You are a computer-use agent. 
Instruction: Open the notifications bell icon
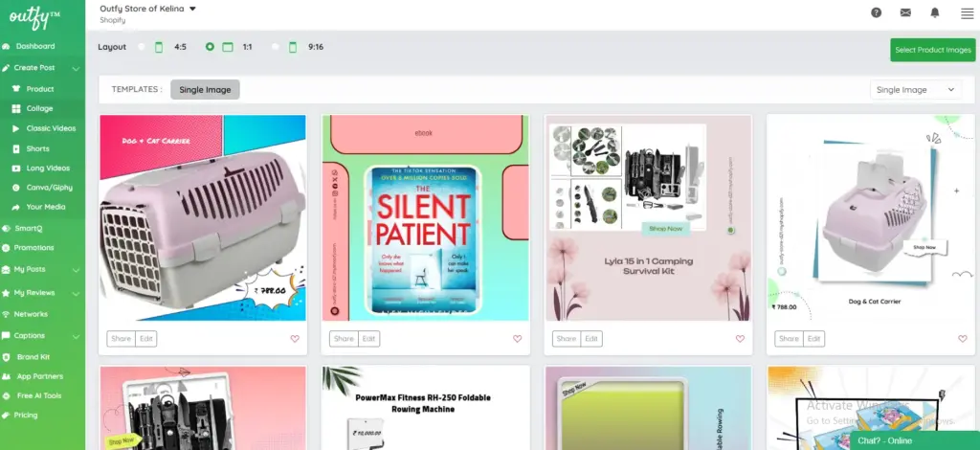(935, 12)
